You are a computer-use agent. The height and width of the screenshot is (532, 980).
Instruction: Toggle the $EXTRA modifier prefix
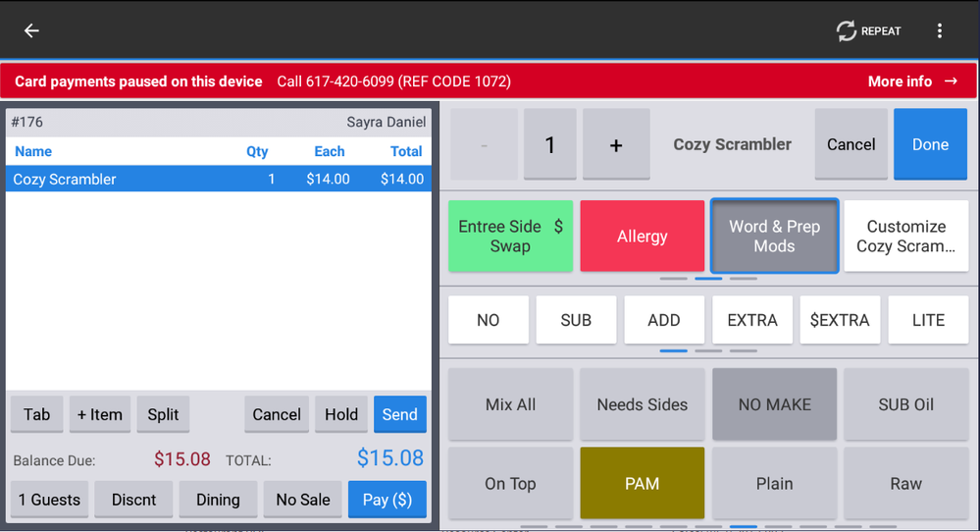coord(840,320)
